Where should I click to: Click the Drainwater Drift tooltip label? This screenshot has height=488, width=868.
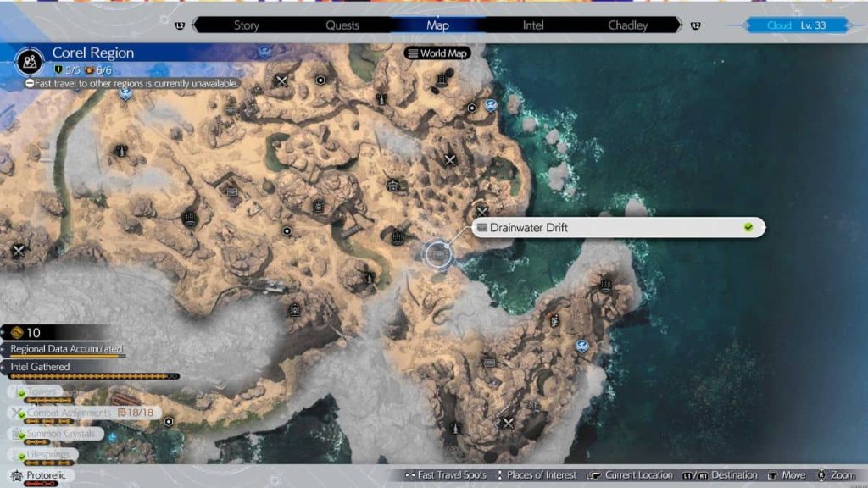tap(529, 227)
